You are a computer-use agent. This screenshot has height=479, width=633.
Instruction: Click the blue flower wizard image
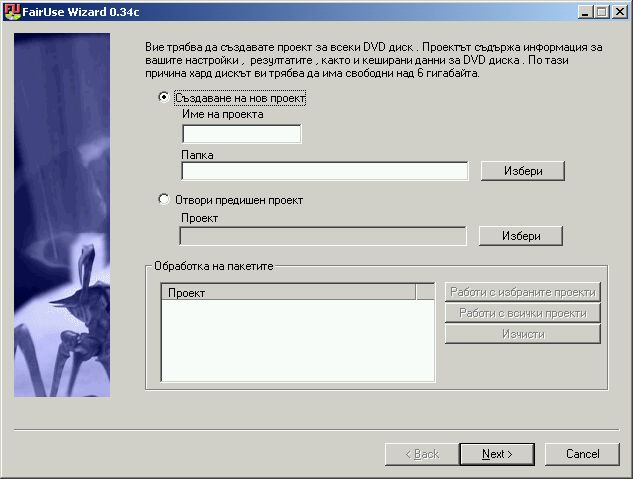coord(62,215)
